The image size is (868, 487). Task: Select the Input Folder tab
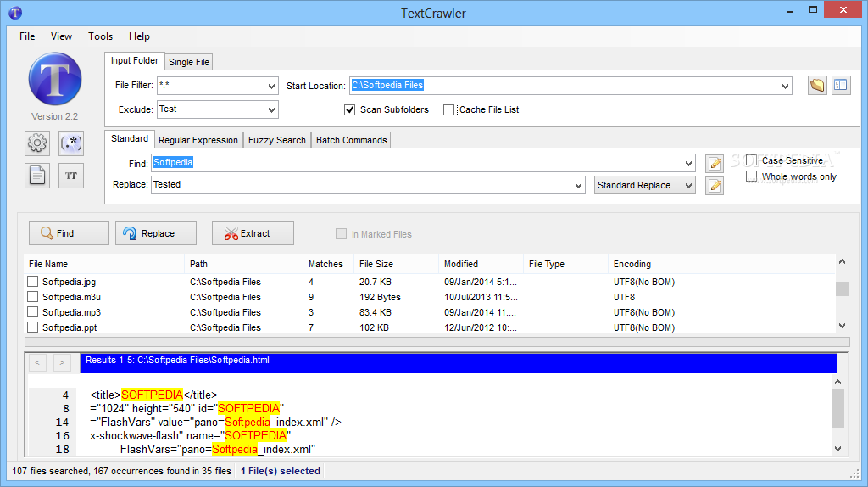135,60
